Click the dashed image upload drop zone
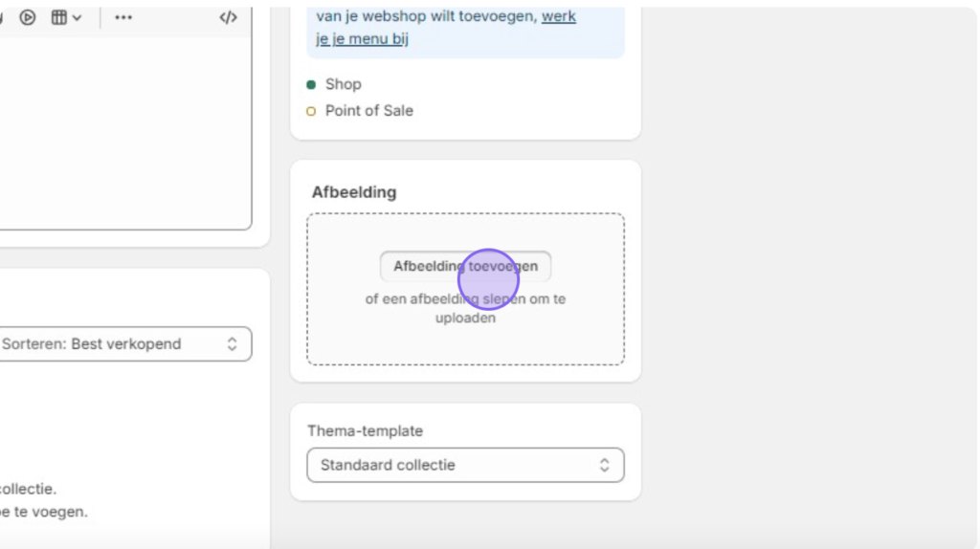 [x=465, y=289]
